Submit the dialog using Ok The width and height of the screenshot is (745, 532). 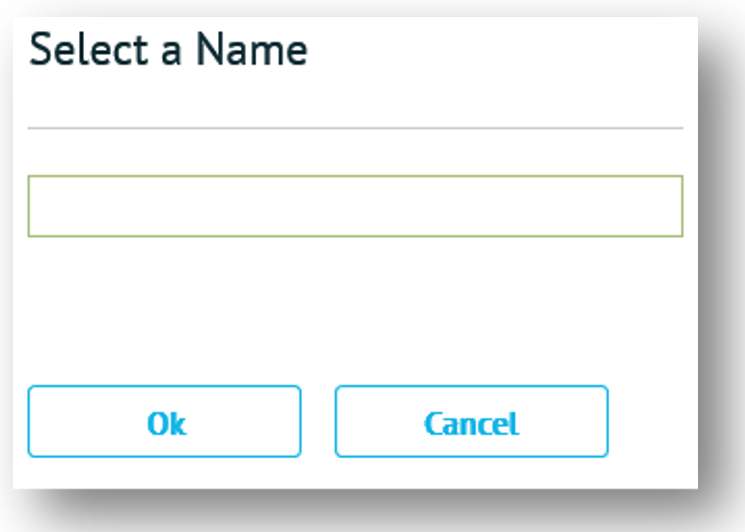coord(164,422)
